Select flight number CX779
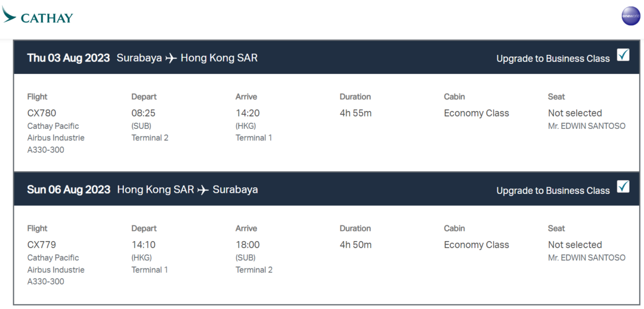The height and width of the screenshot is (309, 644). point(42,245)
